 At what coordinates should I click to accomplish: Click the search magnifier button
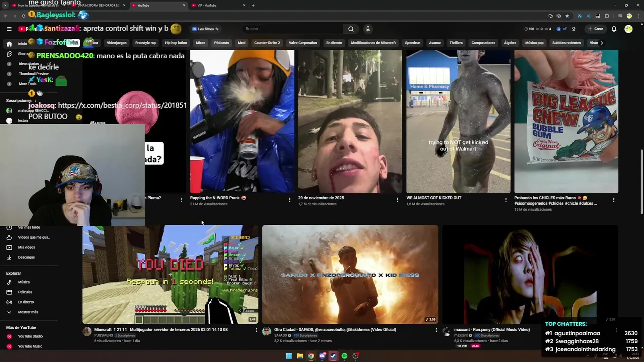(x=351, y=29)
